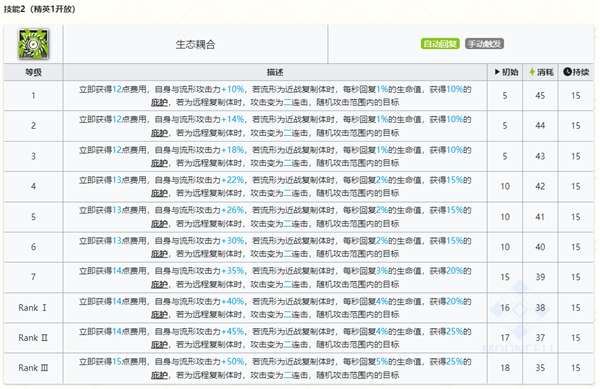
Task: Click the level 4 cell
Action: (x=33, y=186)
